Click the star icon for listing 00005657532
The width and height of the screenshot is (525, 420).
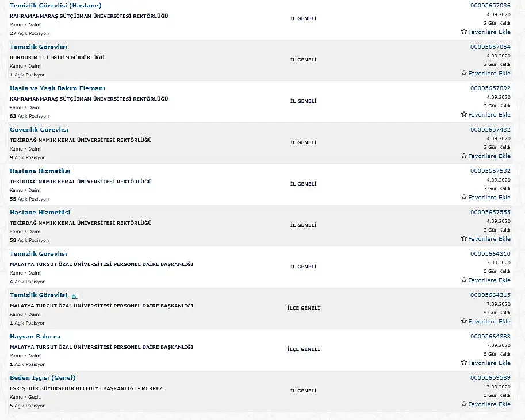463,197
